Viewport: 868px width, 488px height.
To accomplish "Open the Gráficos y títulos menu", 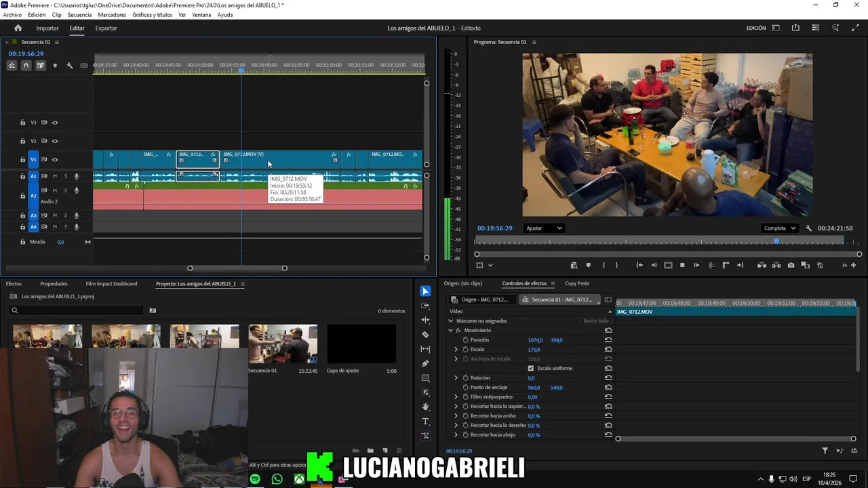I will [152, 15].
